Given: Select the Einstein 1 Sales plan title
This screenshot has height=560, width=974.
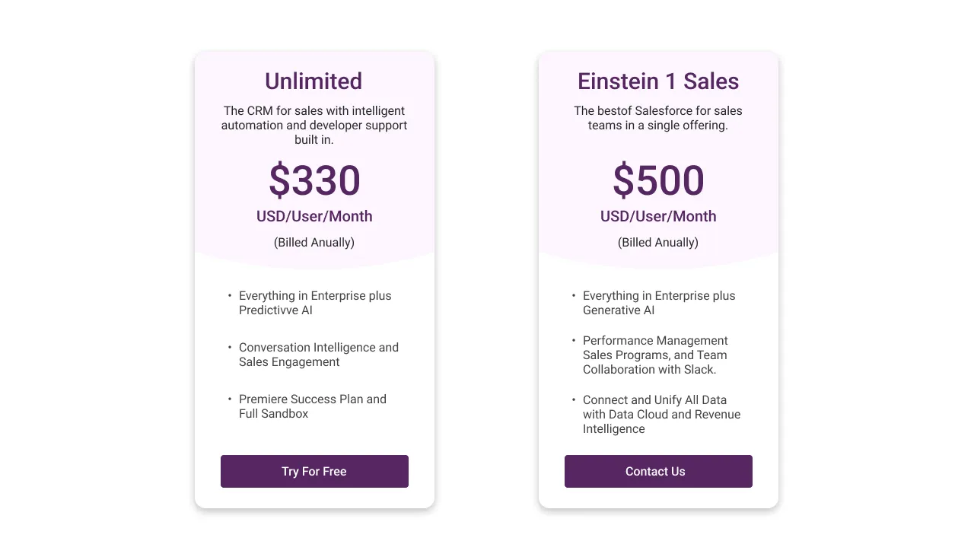Looking at the screenshot, I should (x=658, y=81).
